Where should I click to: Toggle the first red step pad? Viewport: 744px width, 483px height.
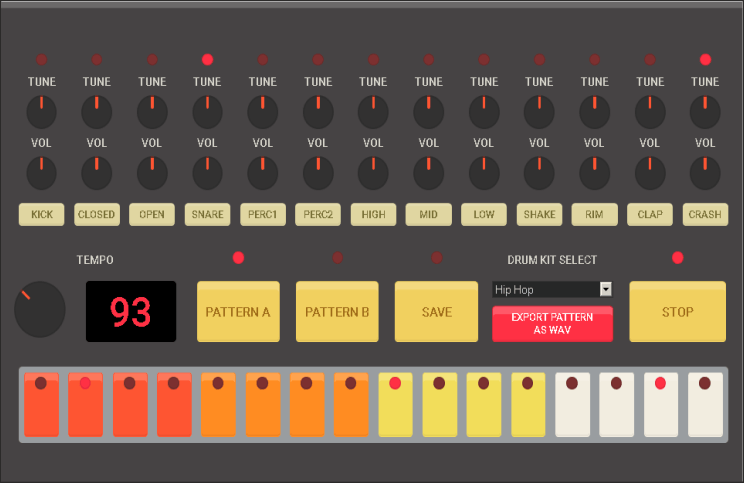(x=41, y=404)
